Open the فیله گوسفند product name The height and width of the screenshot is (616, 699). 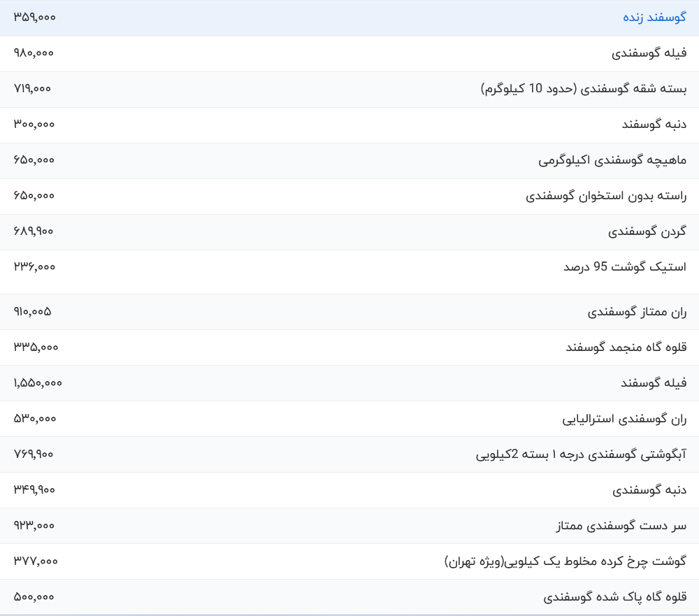click(654, 383)
